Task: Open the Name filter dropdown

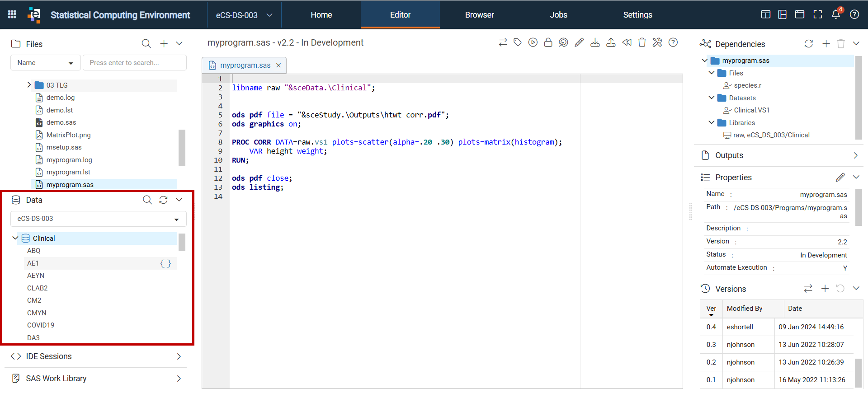Action: coord(45,63)
